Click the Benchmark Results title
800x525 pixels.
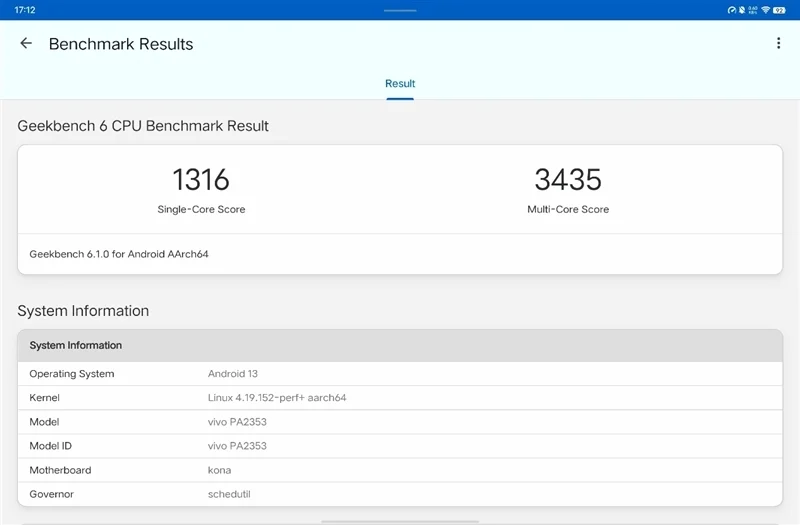121,44
